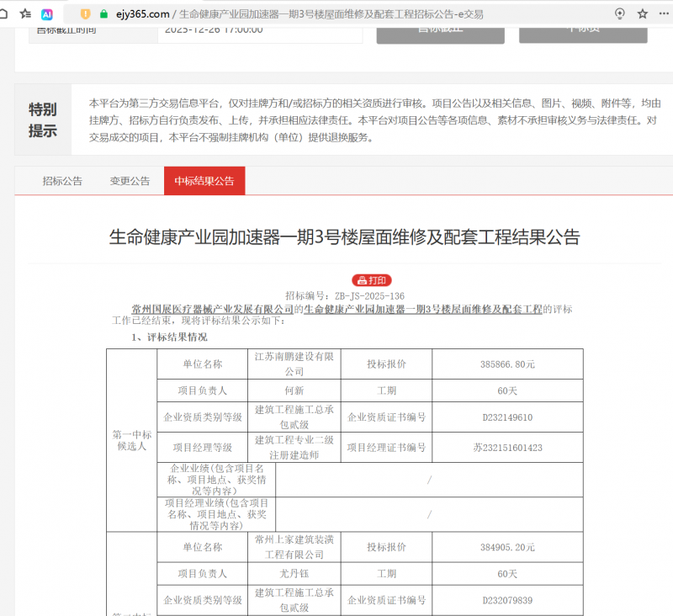Click 常州国展医疗器械产业发展有限公司 underlined text
This screenshot has height=616, width=673.
pyautogui.click(x=213, y=309)
